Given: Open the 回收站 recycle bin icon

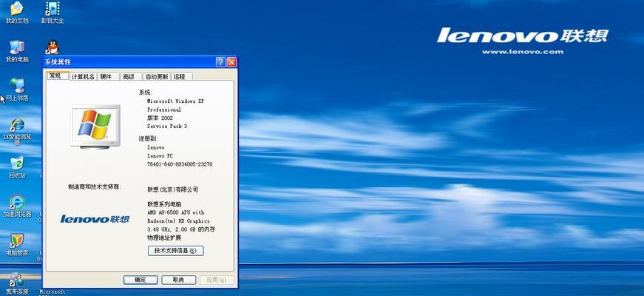Looking at the screenshot, I should coord(17,167).
